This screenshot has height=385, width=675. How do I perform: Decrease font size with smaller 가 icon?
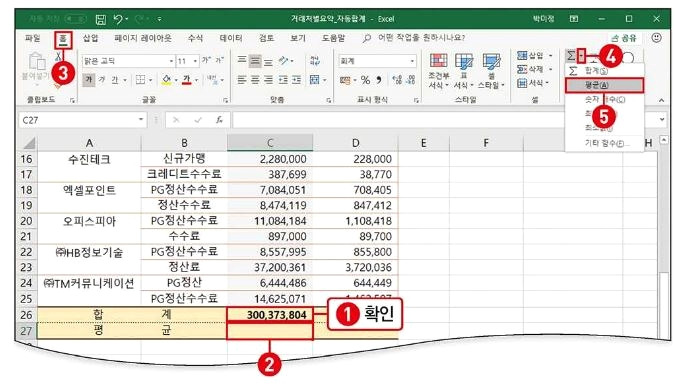pyautogui.click(x=220, y=60)
